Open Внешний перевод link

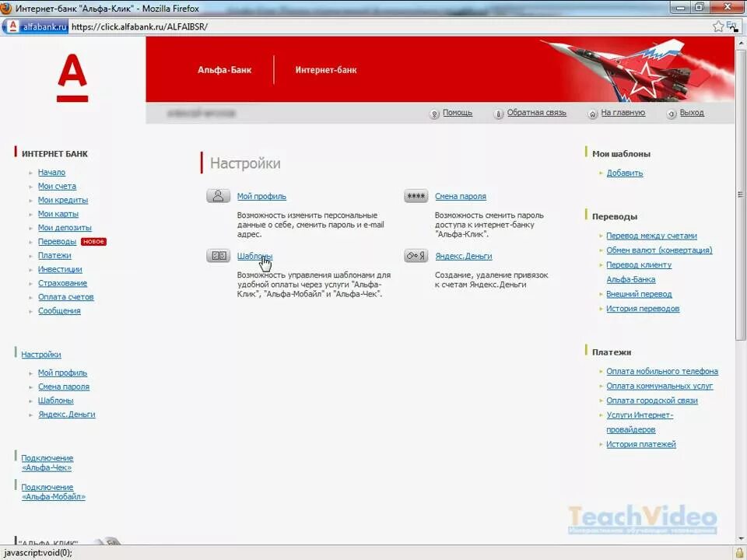(639, 294)
